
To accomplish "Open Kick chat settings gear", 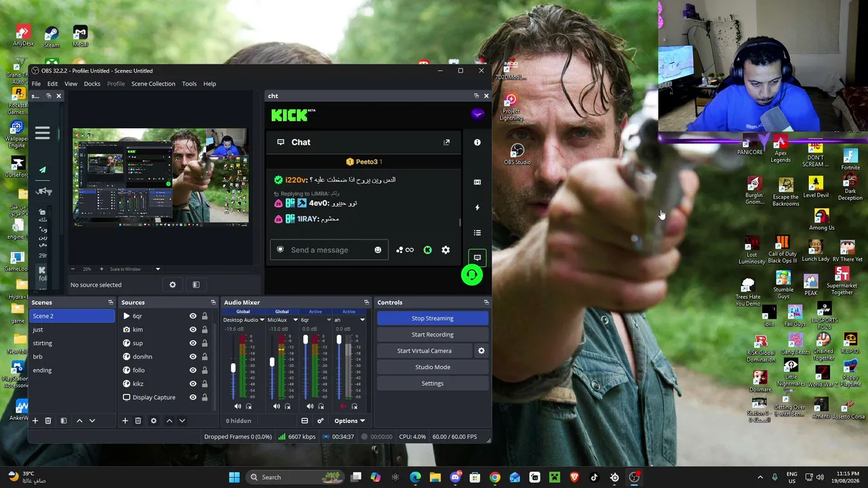I will pos(446,250).
